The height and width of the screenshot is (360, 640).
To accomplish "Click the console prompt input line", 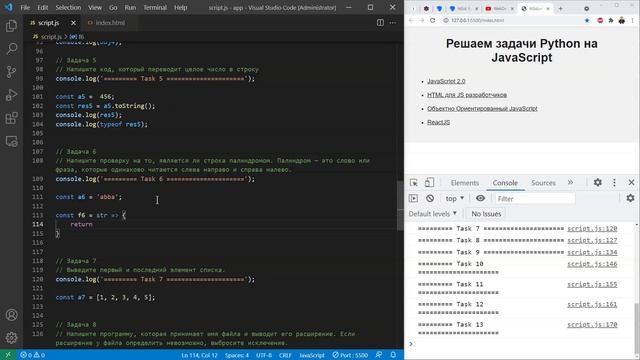I will (x=522, y=344).
